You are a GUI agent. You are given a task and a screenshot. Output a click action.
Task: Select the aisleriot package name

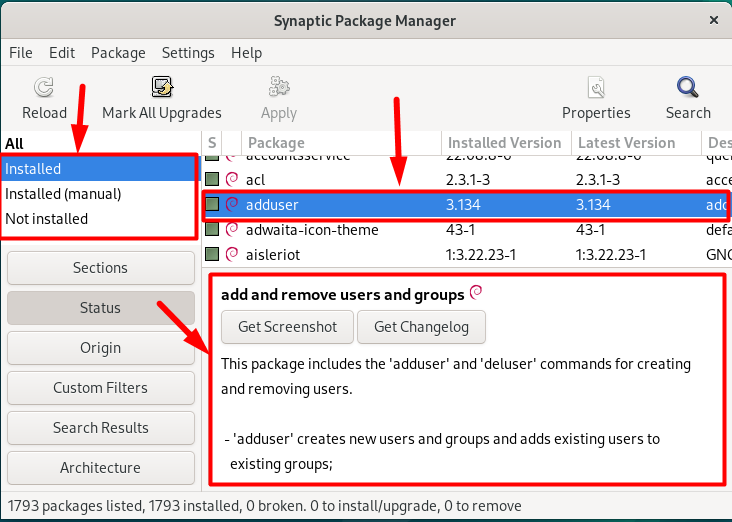tap(273, 254)
